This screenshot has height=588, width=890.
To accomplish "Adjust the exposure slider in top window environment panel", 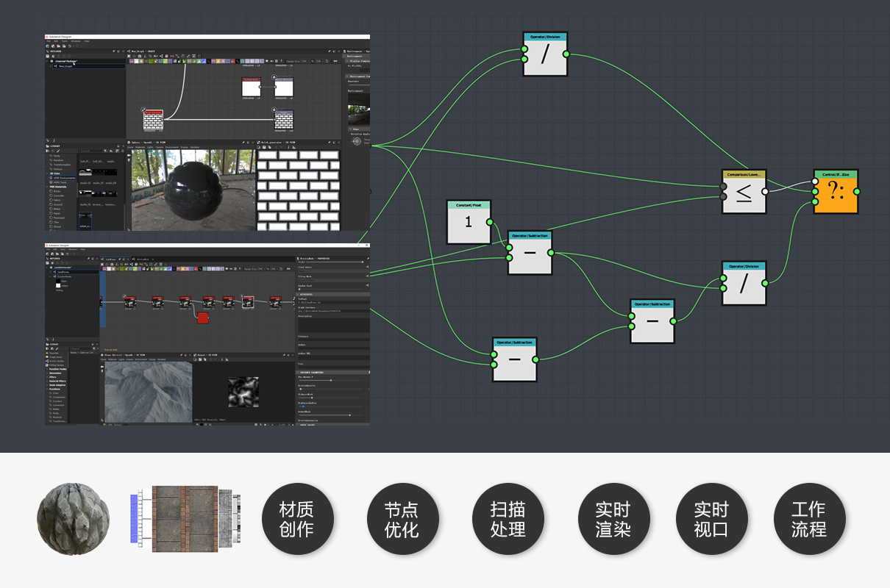I will (x=360, y=85).
